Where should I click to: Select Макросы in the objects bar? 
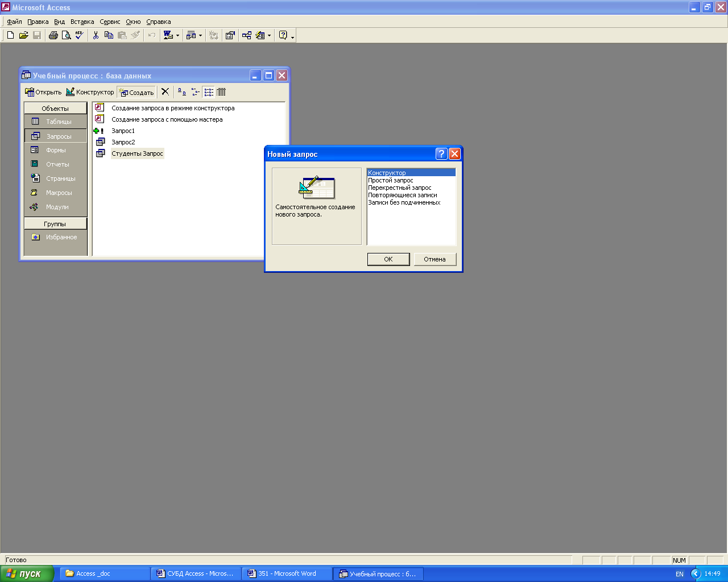click(56, 193)
